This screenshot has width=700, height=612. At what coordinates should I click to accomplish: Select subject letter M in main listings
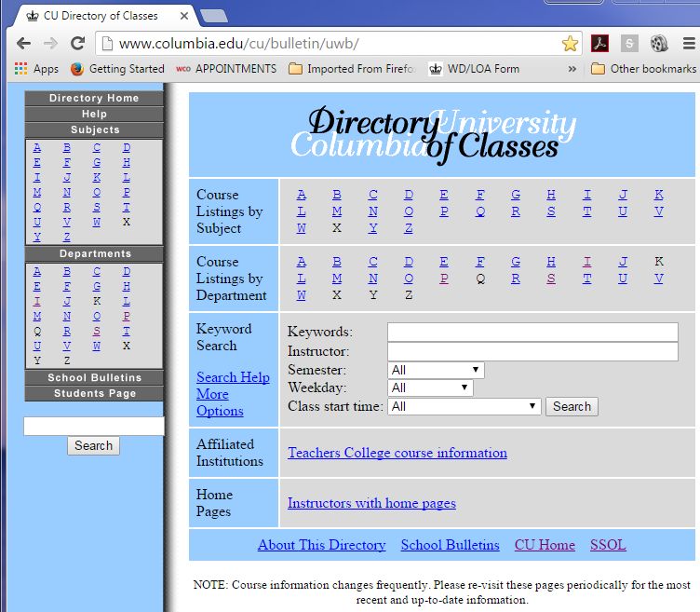[x=337, y=211]
